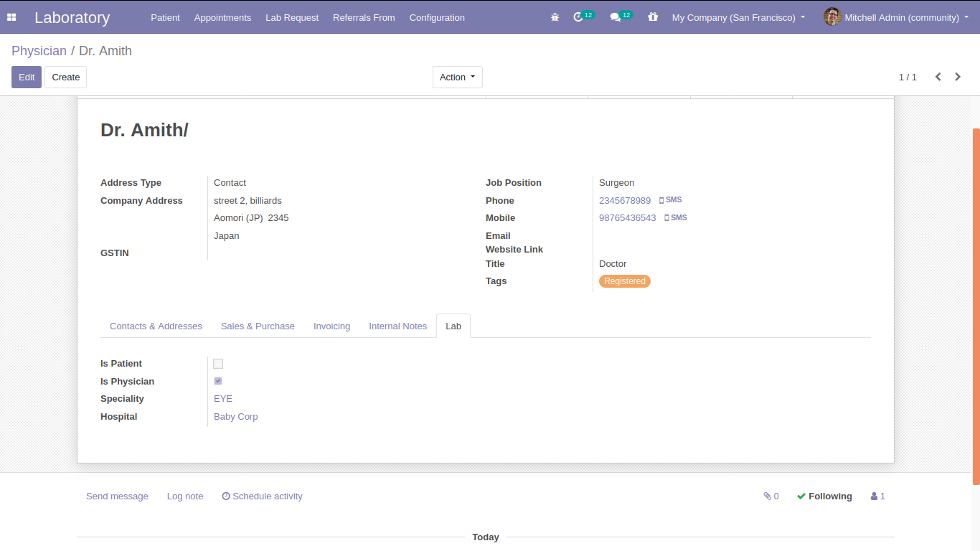Click the attachments paperclip count
Viewport: 980px width, 551px height.
[x=771, y=496]
